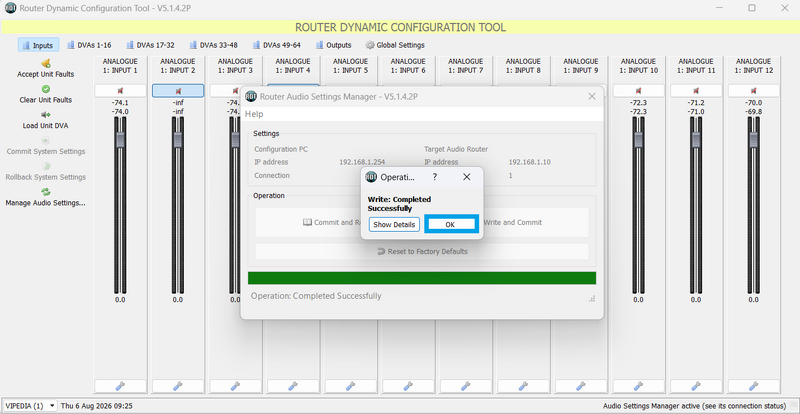Screen dimensions: 800x414
Task: Click the -72.3 top level for Input 10
Action: (639, 103)
